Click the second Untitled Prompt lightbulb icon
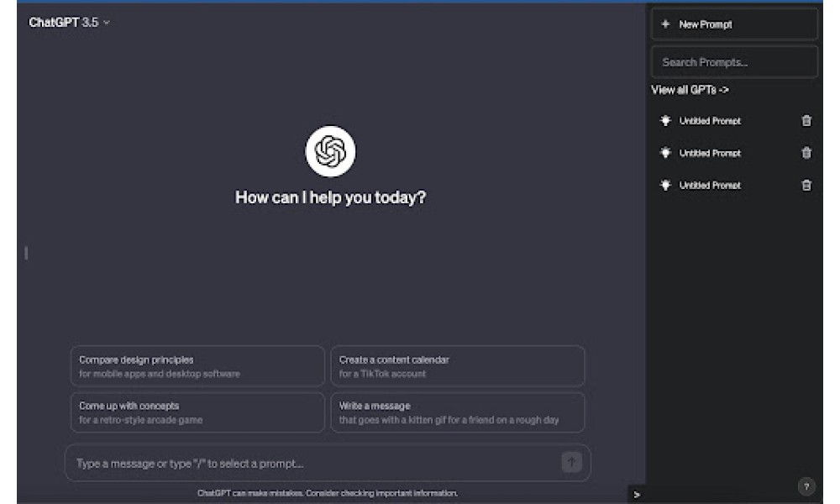 [665, 153]
